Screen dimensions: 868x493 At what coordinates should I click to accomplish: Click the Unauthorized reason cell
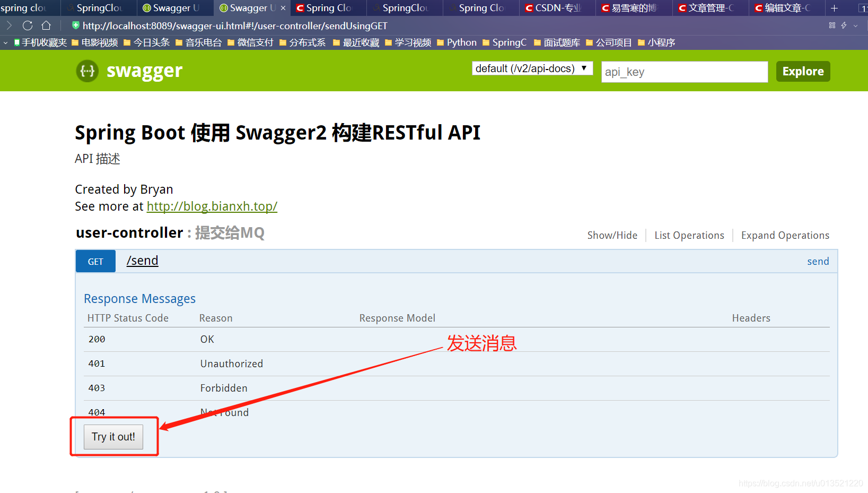point(232,364)
